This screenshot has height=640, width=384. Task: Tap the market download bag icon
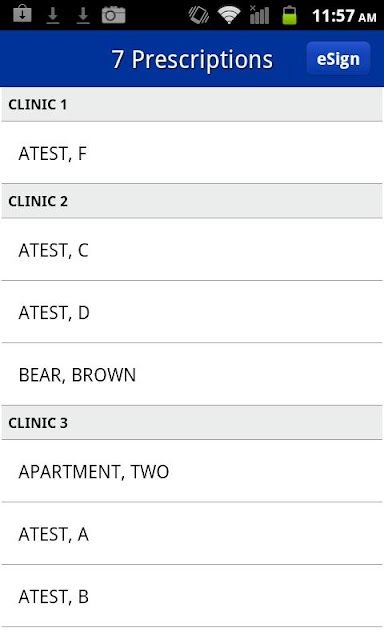pyautogui.click(x=22, y=15)
